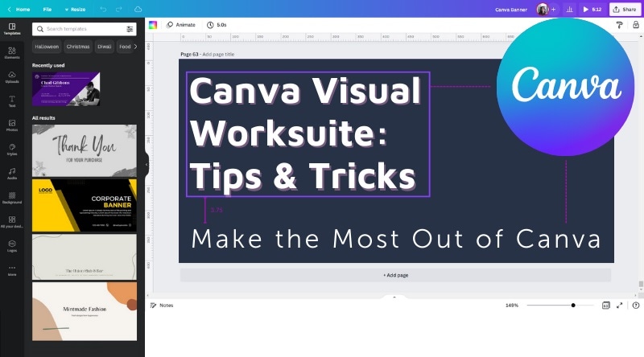Screen dimensions: 644x357
Task: Click the Add page button
Action: click(x=395, y=275)
